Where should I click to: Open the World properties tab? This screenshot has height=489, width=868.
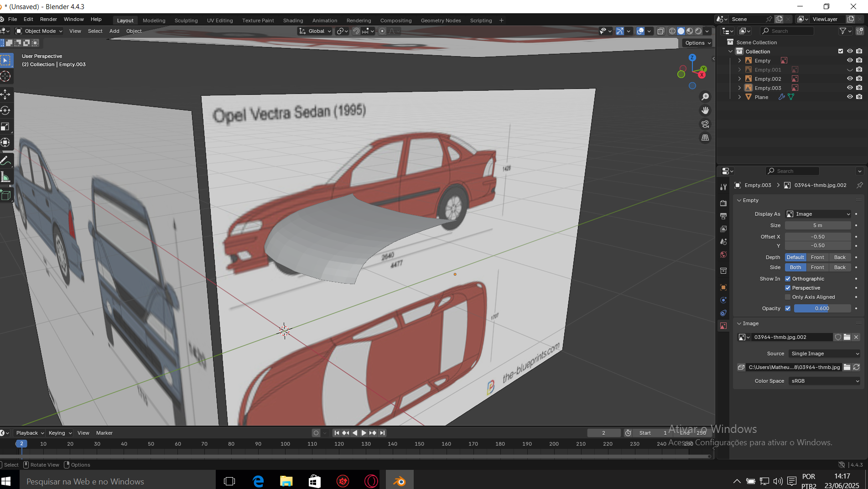tap(723, 255)
